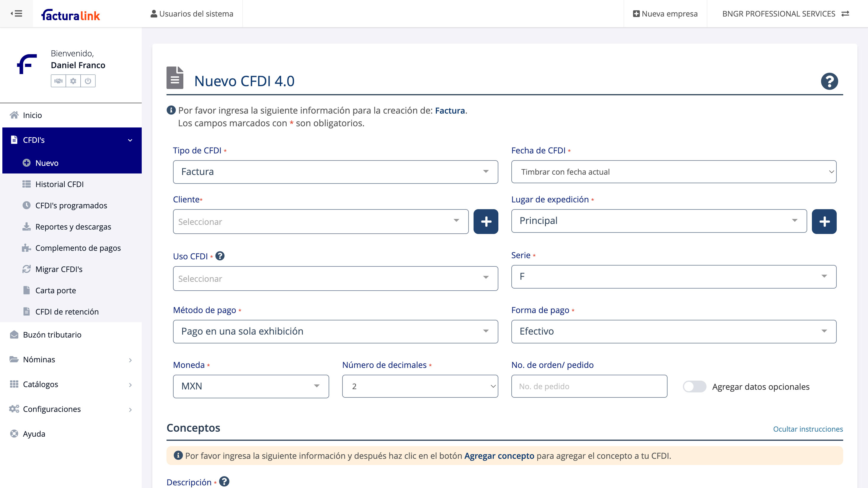The image size is (868, 488).
Task: Add a new client with the plus button
Action: pyautogui.click(x=486, y=222)
